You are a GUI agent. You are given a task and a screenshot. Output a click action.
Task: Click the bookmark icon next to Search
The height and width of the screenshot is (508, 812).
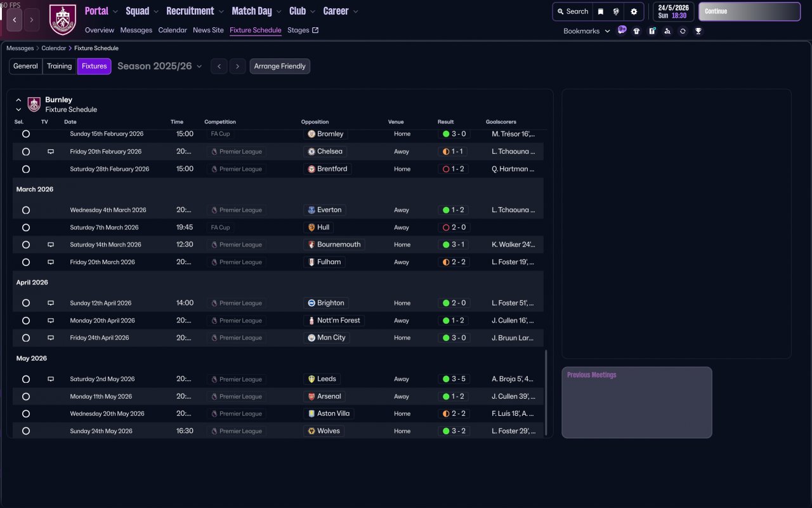(x=600, y=11)
